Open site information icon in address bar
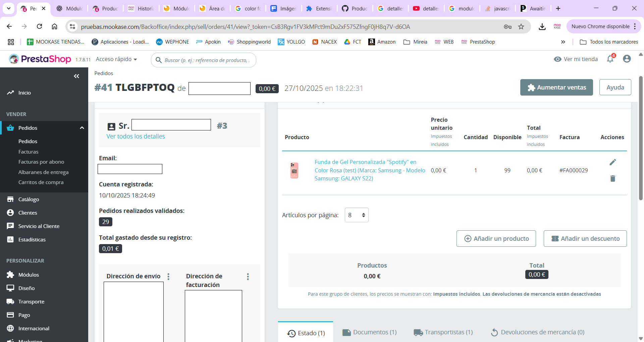This screenshot has height=342, width=644. tap(72, 26)
